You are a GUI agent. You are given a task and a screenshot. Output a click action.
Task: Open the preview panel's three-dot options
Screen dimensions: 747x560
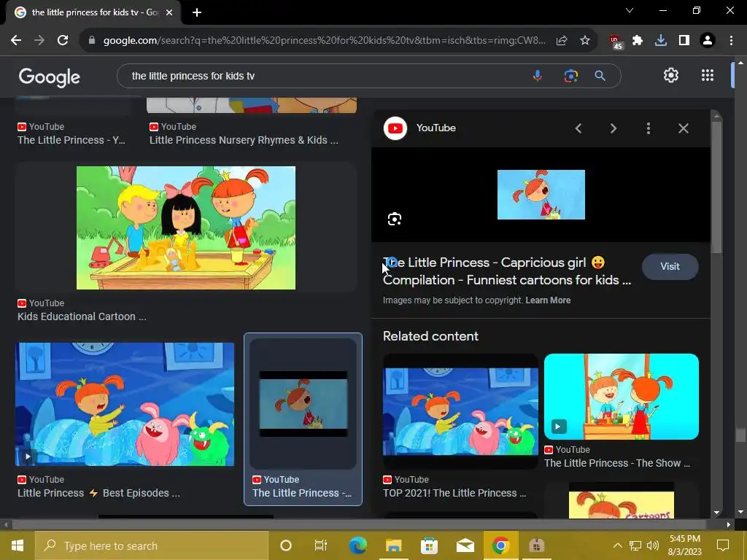point(649,128)
